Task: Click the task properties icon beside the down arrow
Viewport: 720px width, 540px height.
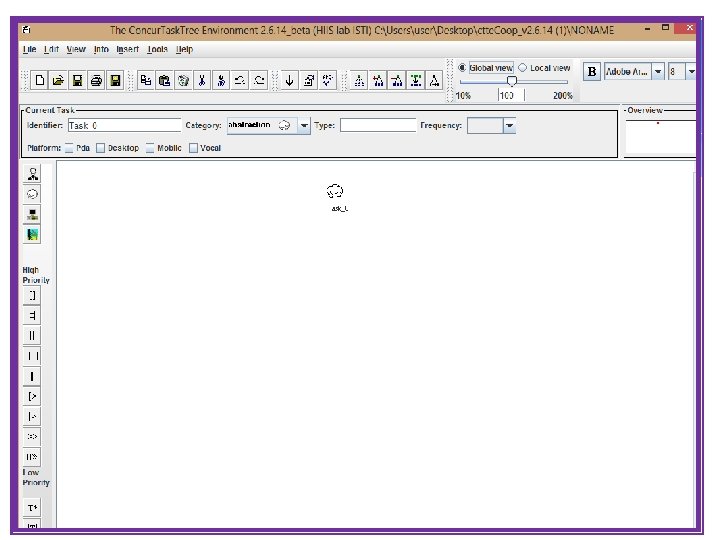Action: tap(309, 81)
